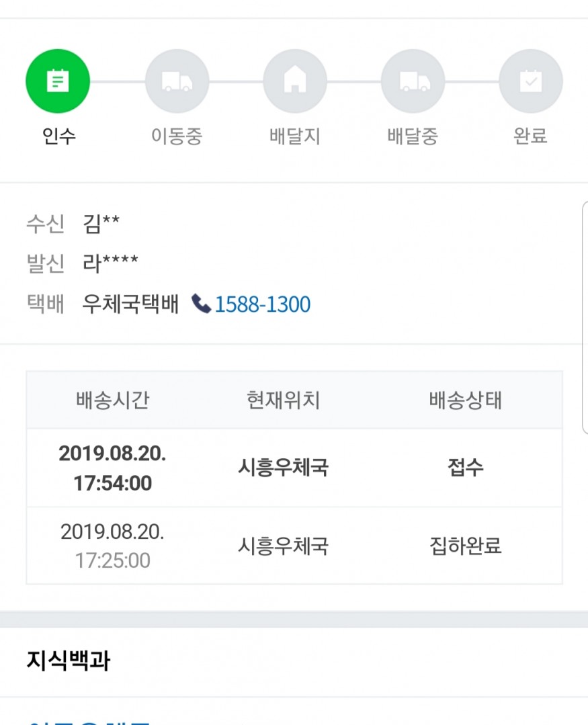Click the 배달중 delivery truck icon
The image size is (588, 725).
pos(413,81)
